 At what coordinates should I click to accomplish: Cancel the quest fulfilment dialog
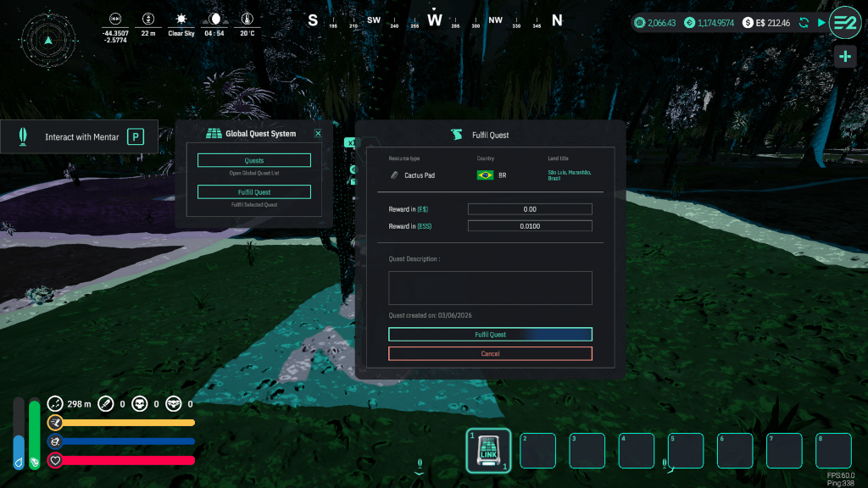pos(490,354)
